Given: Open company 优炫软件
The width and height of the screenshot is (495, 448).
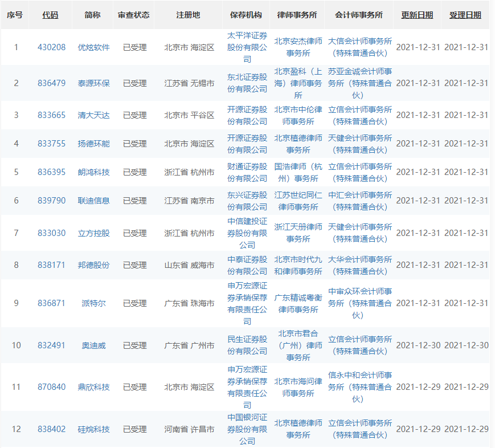Looking at the screenshot, I should [94, 47].
